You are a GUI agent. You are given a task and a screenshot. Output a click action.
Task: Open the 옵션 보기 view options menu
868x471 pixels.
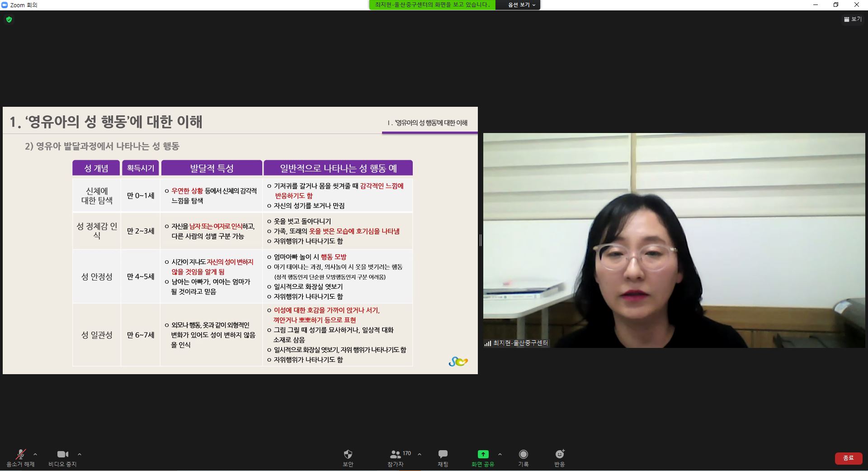[x=521, y=5]
